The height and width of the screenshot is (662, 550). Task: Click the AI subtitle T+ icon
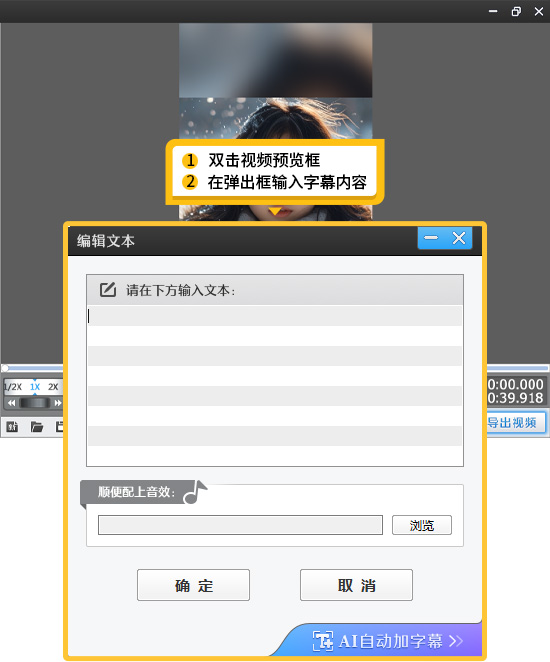323,641
